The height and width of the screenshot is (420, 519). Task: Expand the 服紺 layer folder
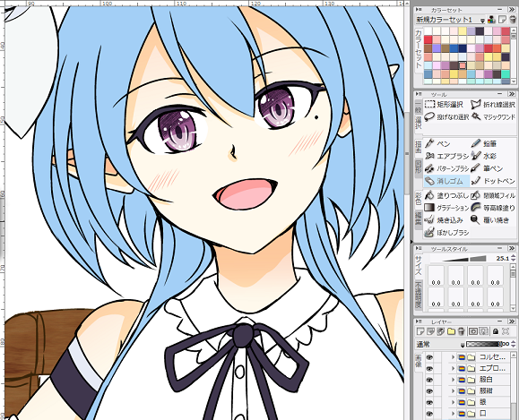[454, 391]
